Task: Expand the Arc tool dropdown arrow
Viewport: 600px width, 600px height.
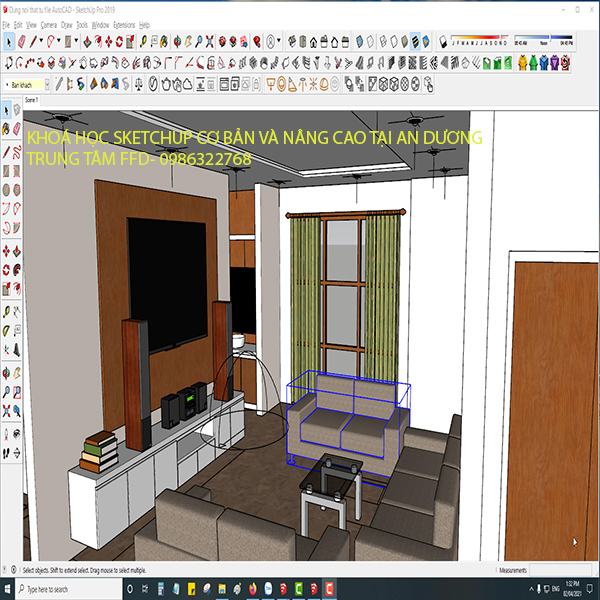Action: [59, 41]
